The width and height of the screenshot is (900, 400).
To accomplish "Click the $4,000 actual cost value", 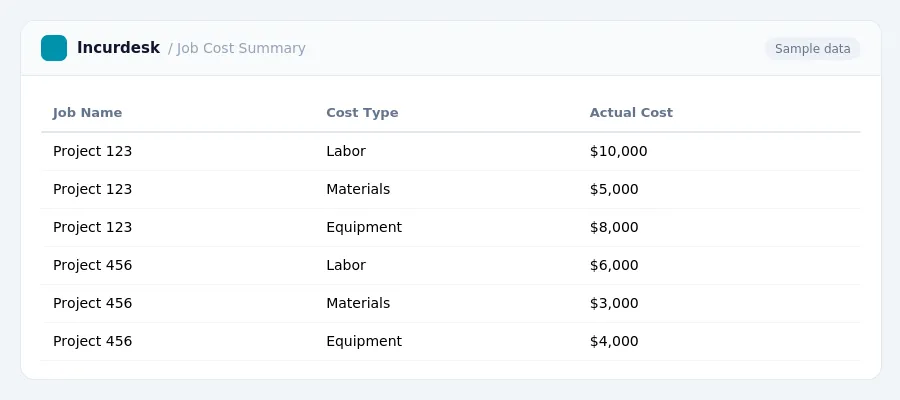I will [x=614, y=341].
